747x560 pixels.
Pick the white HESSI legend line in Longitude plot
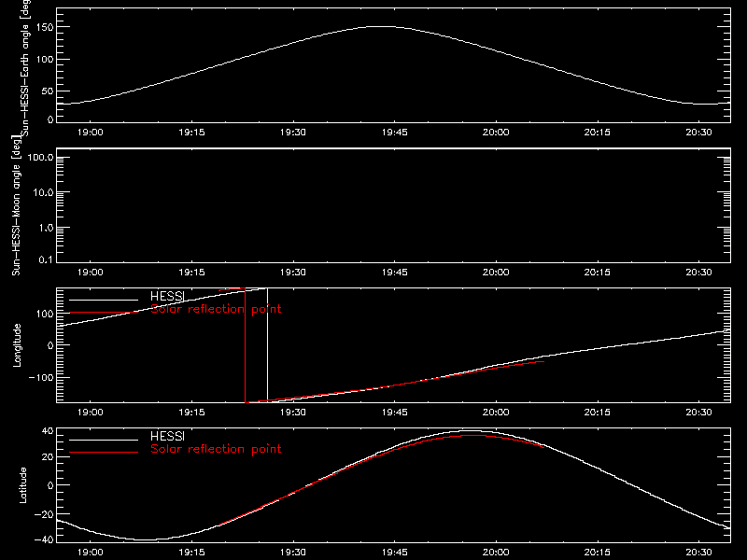click(x=104, y=300)
